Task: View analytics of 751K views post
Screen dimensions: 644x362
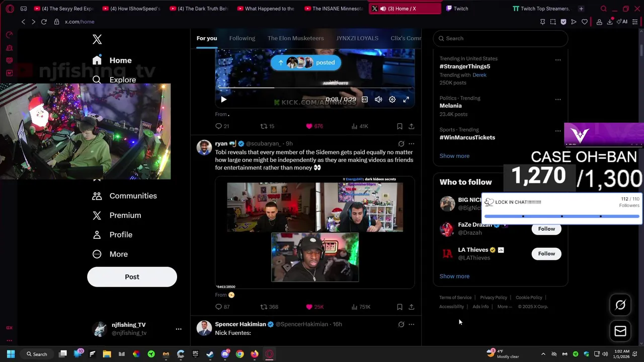Action: (360, 307)
